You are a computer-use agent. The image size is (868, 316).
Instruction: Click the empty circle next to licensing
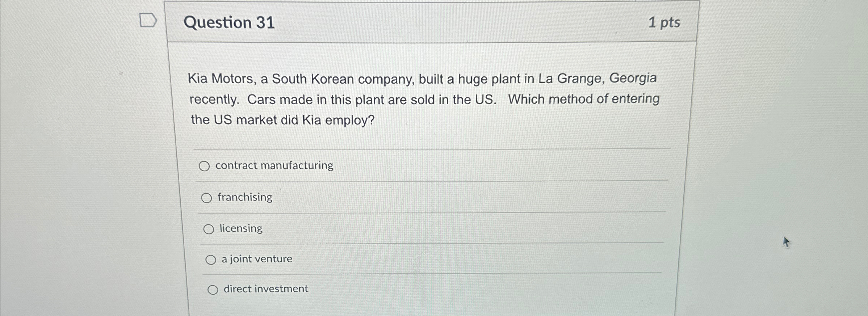[x=209, y=229]
